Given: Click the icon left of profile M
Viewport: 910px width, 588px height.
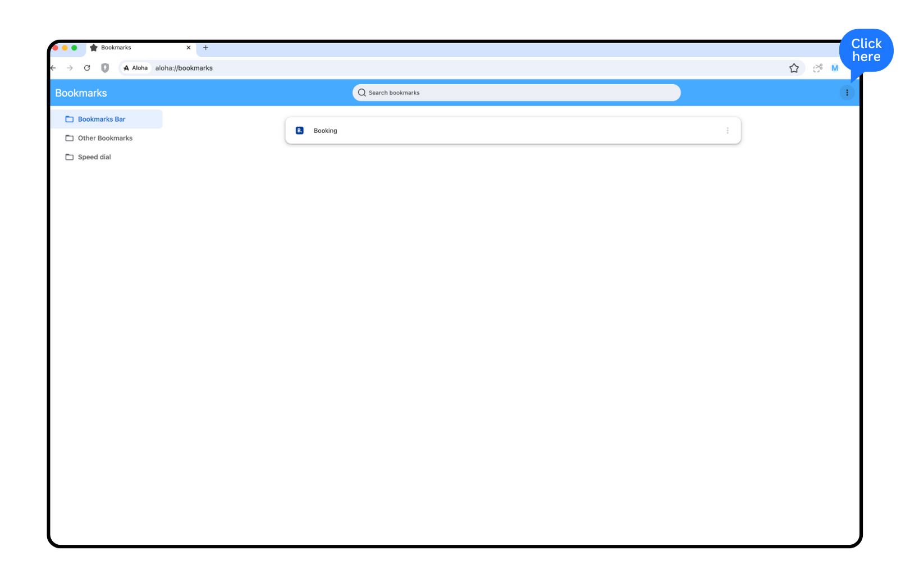Looking at the screenshot, I should point(818,68).
